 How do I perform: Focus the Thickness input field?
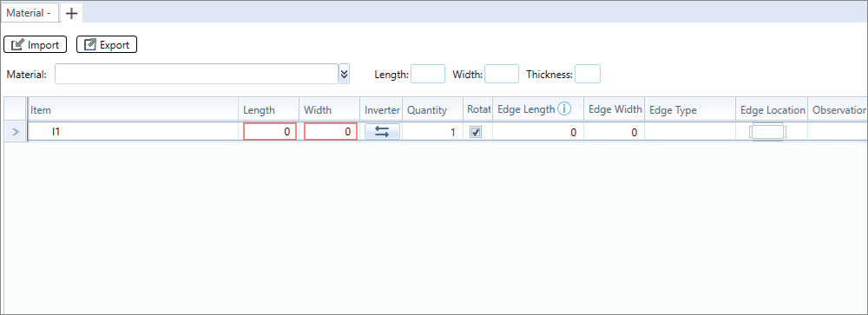pyautogui.click(x=588, y=74)
